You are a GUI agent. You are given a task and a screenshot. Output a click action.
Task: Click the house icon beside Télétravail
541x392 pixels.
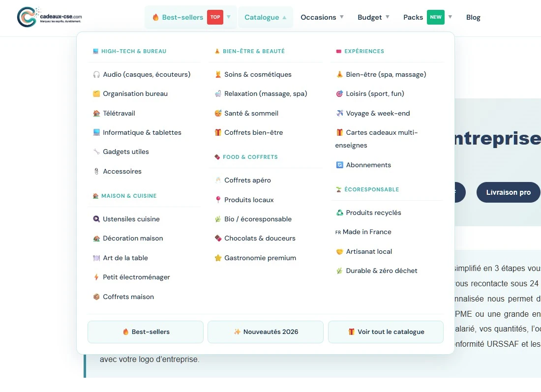[x=96, y=113]
